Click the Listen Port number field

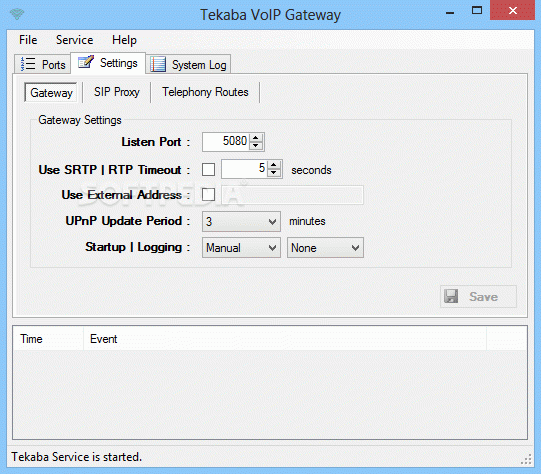point(225,141)
